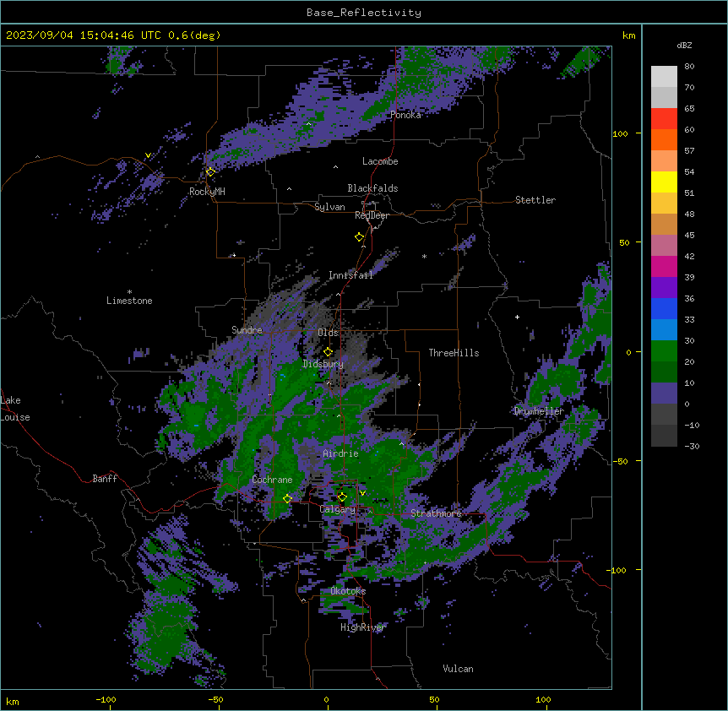The width and height of the screenshot is (728, 711).
Task: Click the yellow diamond marker above the Calgary label
Action: [342, 497]
